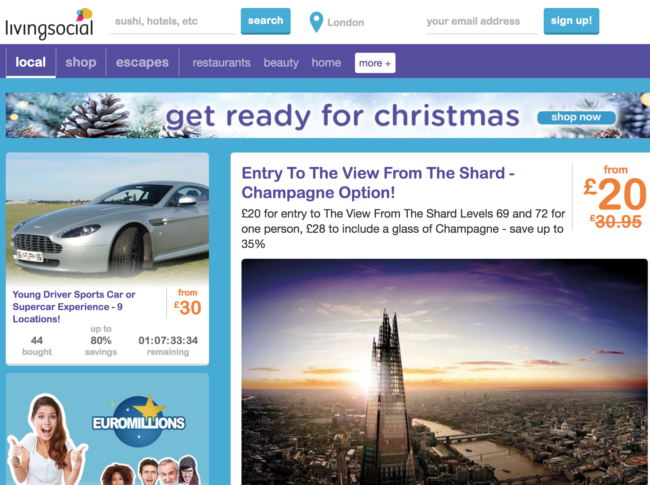Click the blue location pin icon
This screenshot has width=650, height=485.
pos(316,22)
